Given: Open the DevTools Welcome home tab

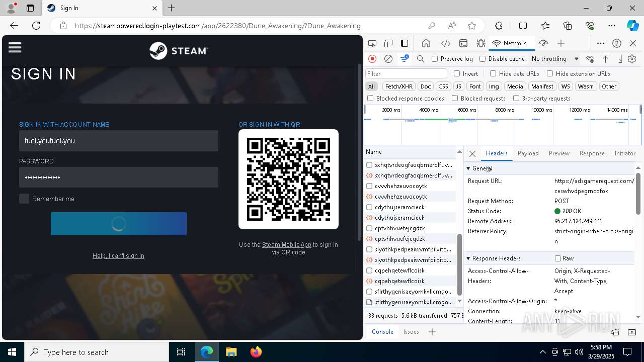Looking at the screenshot, I should pyautogui.click(x=426, y=43).
